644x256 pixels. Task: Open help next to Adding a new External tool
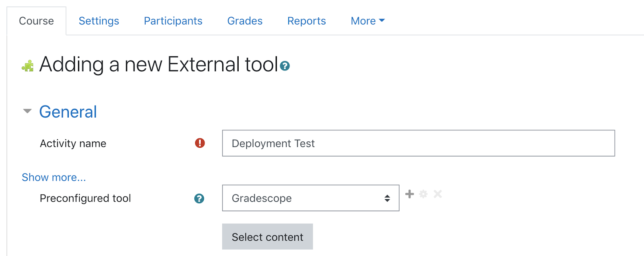point(285,66)
